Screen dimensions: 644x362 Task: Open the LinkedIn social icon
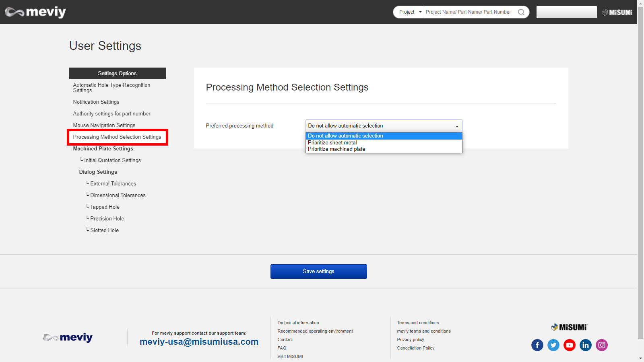point(586,345)
